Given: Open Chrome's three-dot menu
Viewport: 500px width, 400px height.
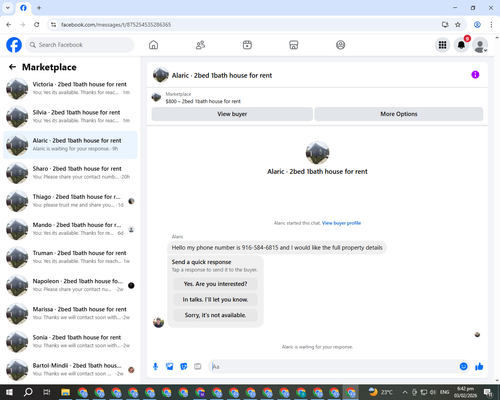Looking at the screenshot, I should (x=491, y=25).
